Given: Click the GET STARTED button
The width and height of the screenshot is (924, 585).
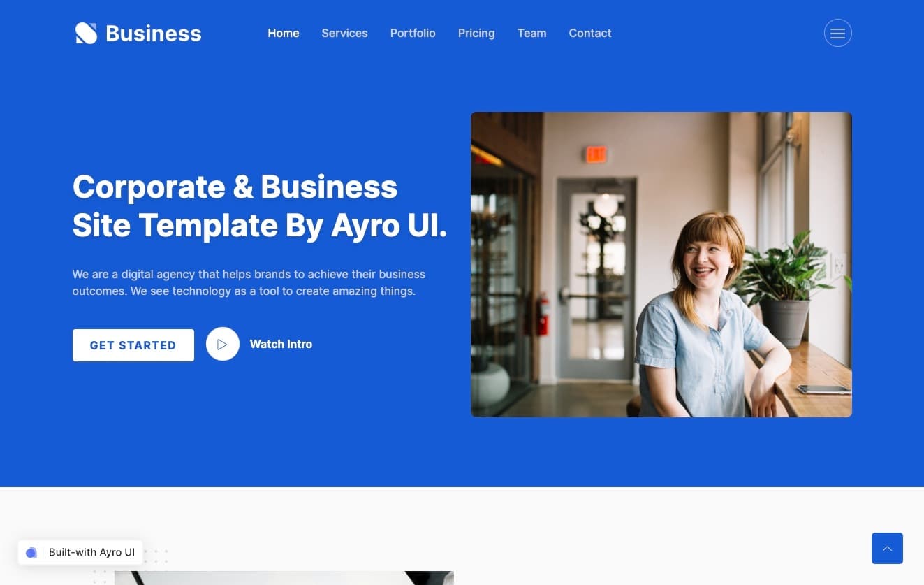Looking at the screenshot, I should 133,345.
